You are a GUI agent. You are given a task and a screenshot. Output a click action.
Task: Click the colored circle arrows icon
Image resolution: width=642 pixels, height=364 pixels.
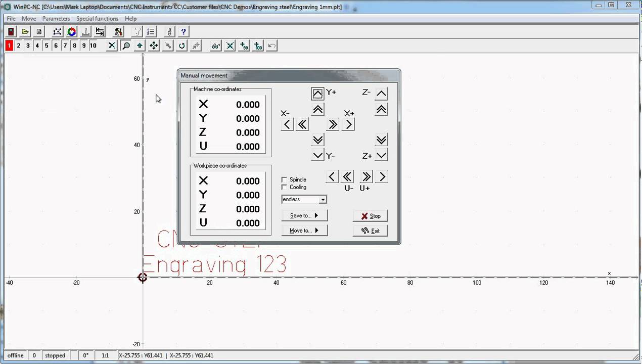pyautogui.click(x=72, y=31)
